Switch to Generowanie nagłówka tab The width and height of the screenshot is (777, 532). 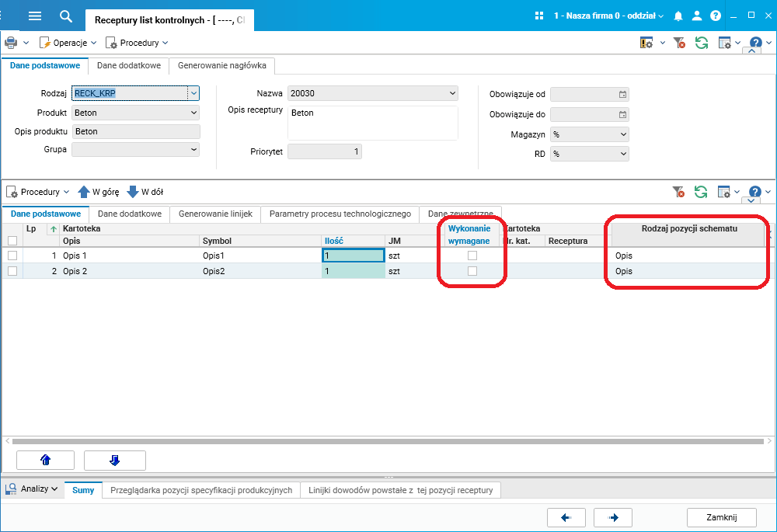(222, 65)
